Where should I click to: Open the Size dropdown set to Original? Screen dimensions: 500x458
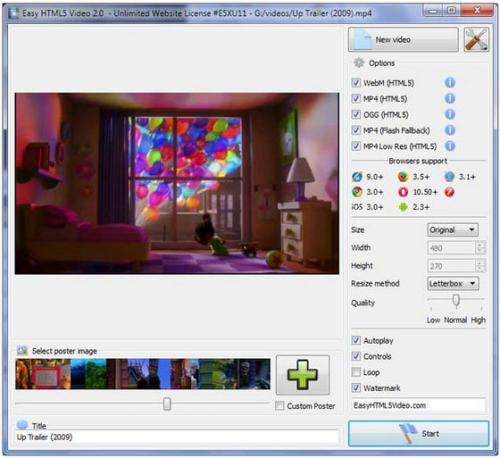(x=453, y=230)
